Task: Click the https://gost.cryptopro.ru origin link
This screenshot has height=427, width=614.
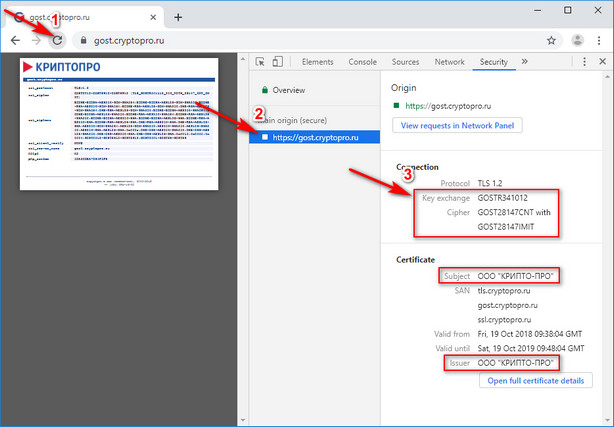Action: pyautogui.click(x=448, y=106)
